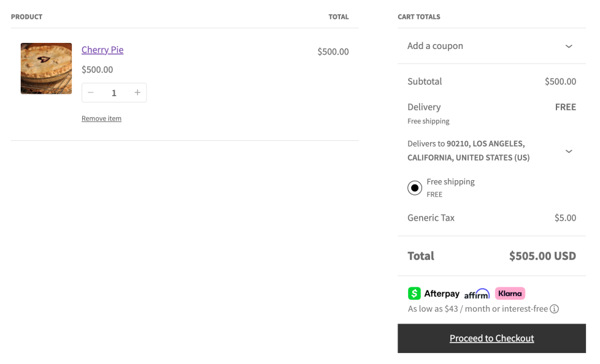Click the Add a coupon label
This screenshot has width=600, height=364.
pos(435,46)
